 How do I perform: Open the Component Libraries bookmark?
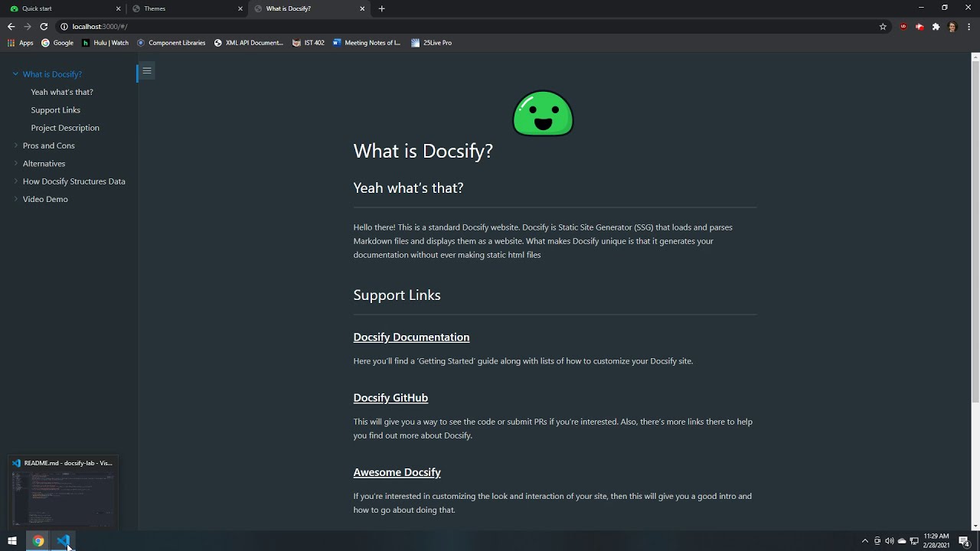tap(171, 43)
